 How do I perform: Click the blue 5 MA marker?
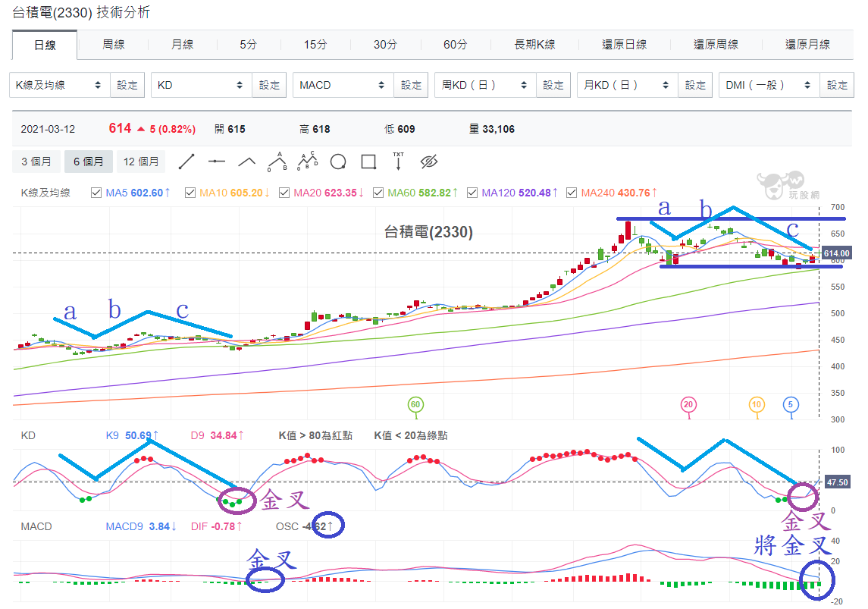pyautogui.click(x=791, y=405)
